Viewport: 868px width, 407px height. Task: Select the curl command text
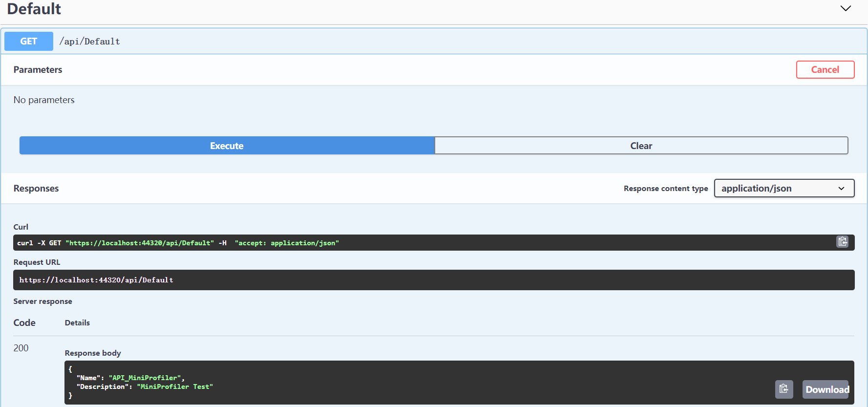178,243
